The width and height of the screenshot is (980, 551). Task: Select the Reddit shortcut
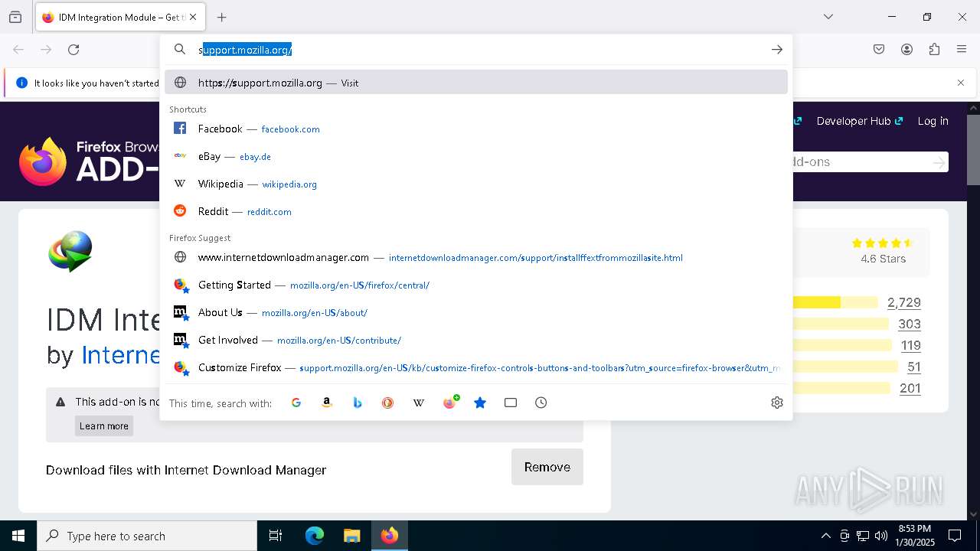click(476, 211)
